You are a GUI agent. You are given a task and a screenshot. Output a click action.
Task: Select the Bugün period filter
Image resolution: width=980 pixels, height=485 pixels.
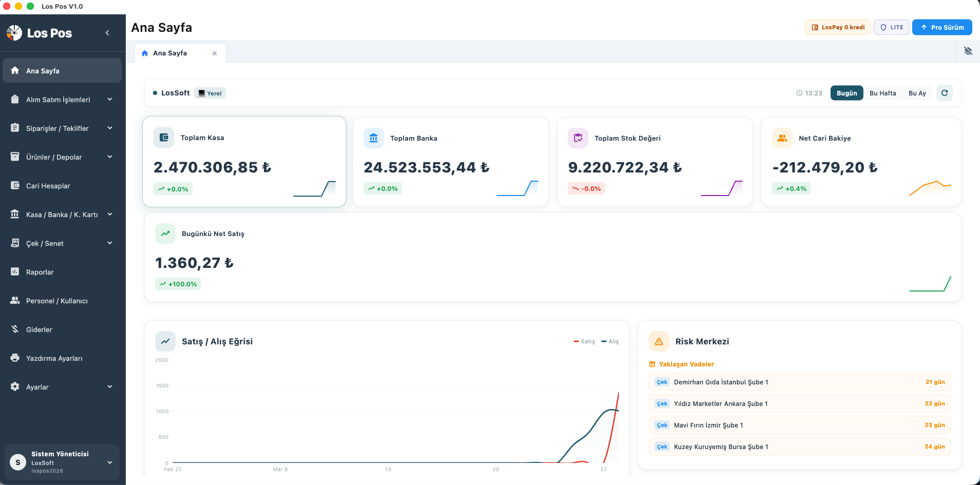847,93
